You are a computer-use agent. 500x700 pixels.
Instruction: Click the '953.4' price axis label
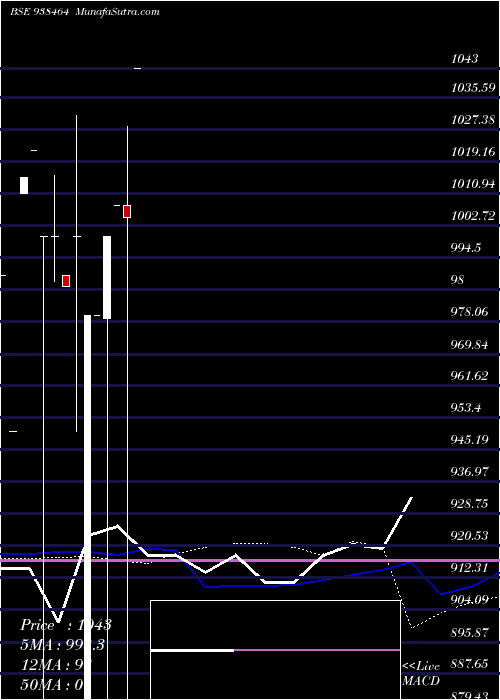[467, 408]
